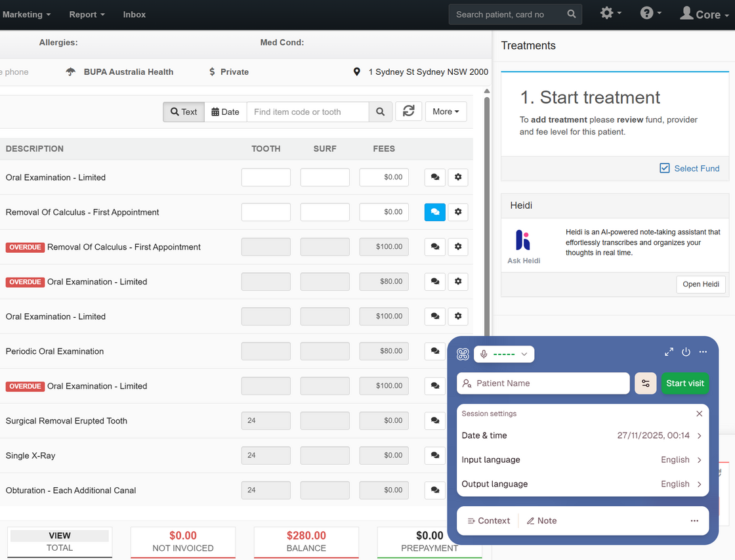Toggle Heidi off with the power icon

[686, 352]
